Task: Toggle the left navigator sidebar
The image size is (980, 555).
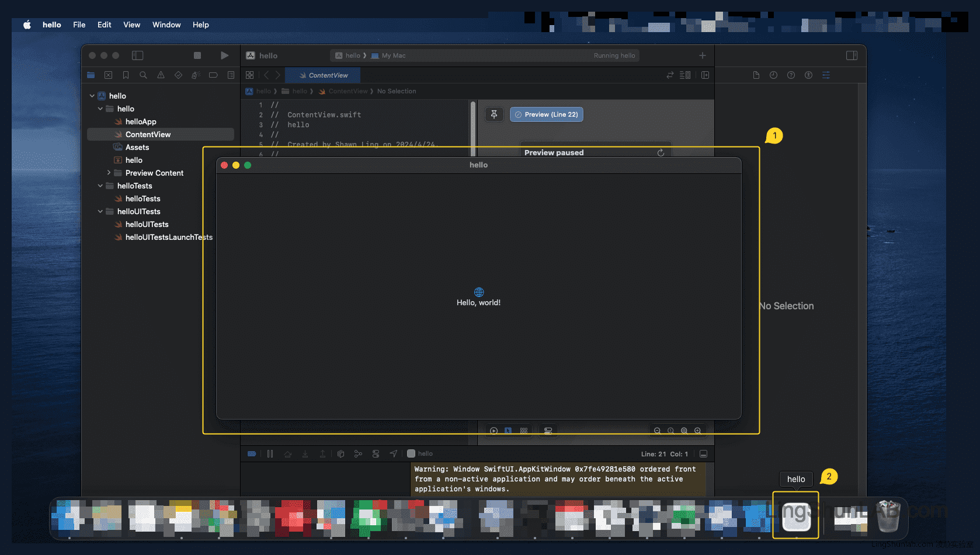Action: coord(137,55)
